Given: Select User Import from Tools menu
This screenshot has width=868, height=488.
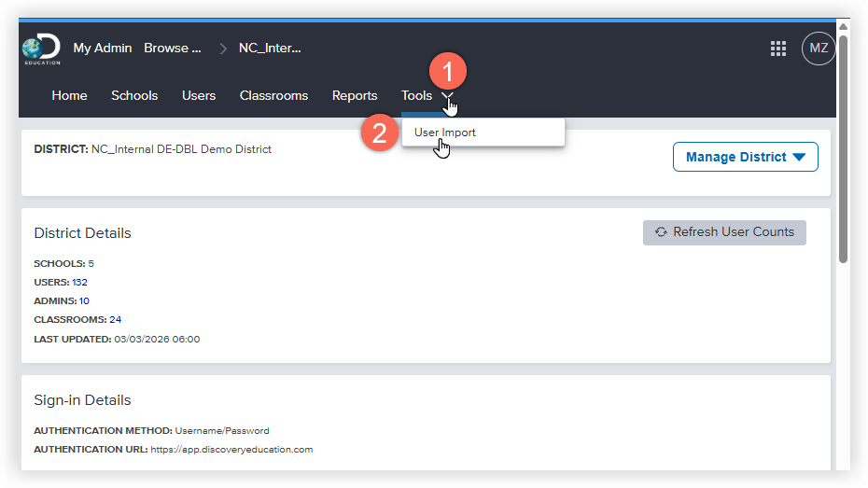Looking at the screenshot, I should (483, 132).
